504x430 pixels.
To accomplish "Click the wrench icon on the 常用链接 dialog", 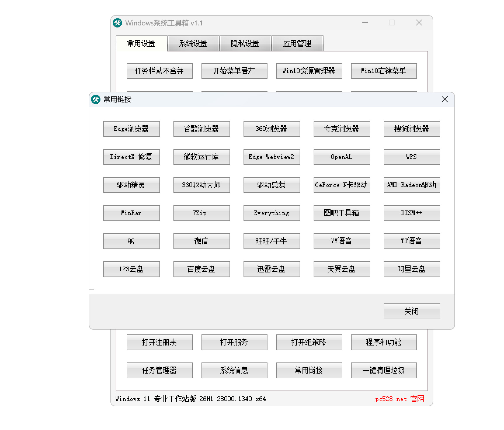I will 96,99.
